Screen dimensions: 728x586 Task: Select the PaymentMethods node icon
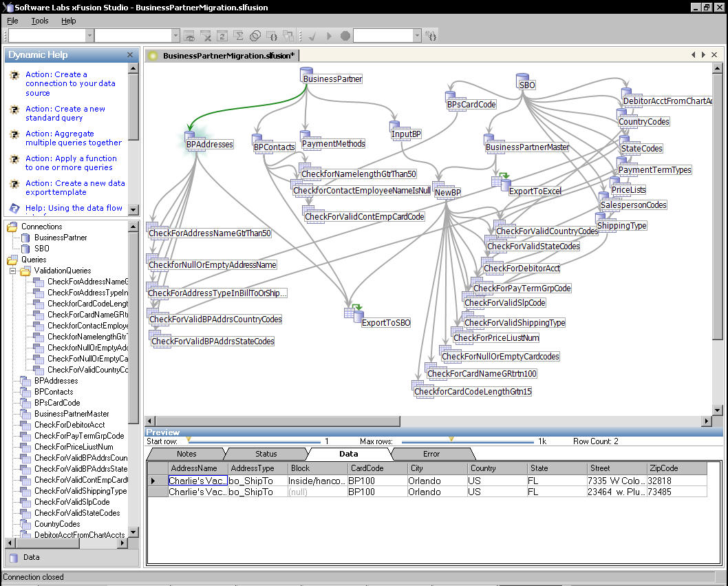coord(306,135)
